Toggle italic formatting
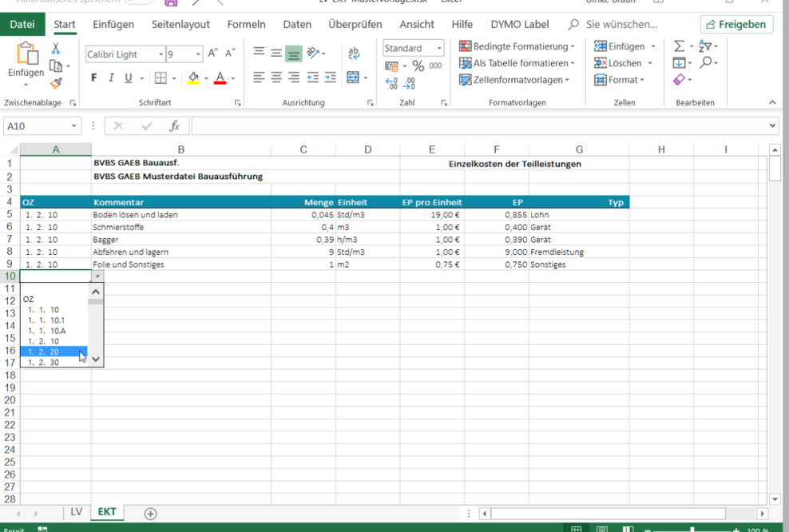789x532 pixels. click(111, 78)
